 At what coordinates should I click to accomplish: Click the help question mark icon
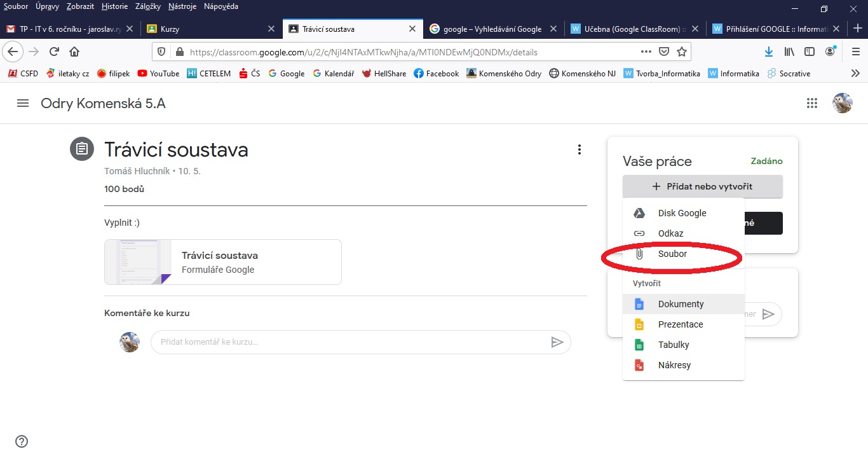click(x=22, y=441)
